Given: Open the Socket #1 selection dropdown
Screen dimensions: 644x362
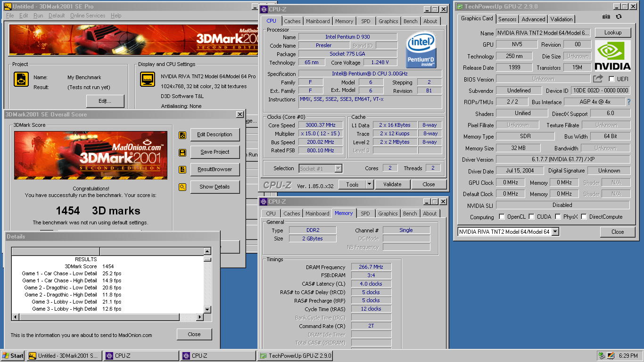Looking at the screenshot, I should 338,168.
